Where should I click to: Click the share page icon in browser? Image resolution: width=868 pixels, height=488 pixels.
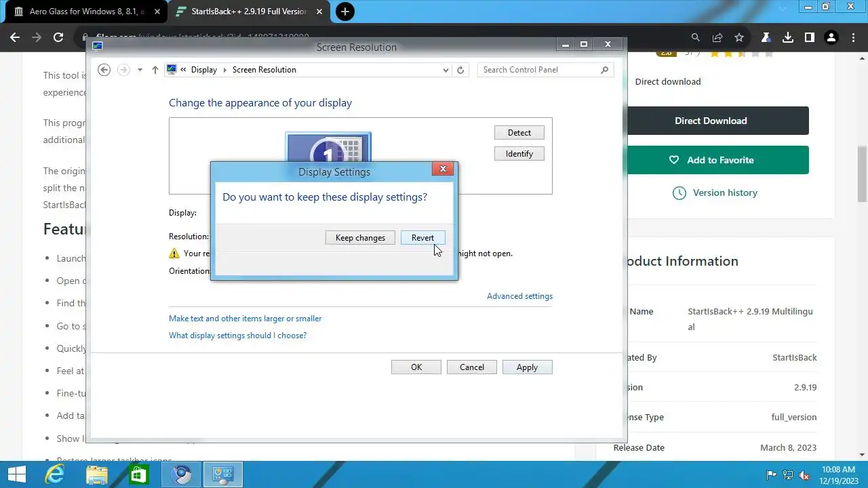tap(717, 38)
